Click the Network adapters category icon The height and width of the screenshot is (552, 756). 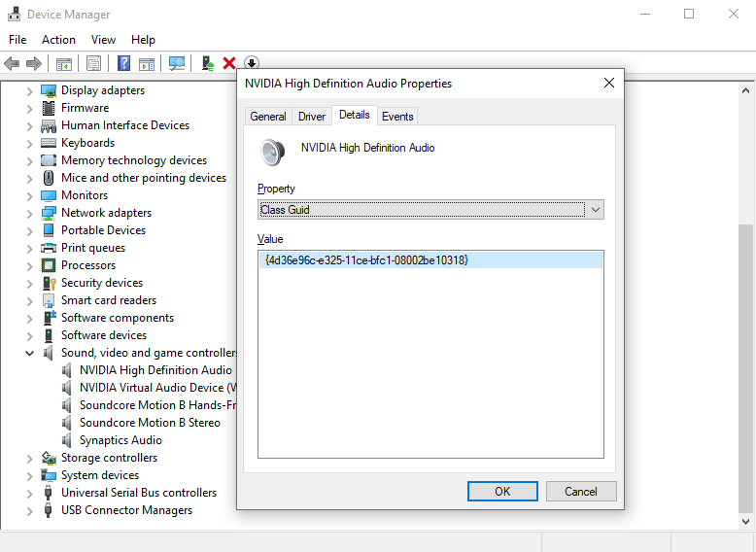coord(49,213)
